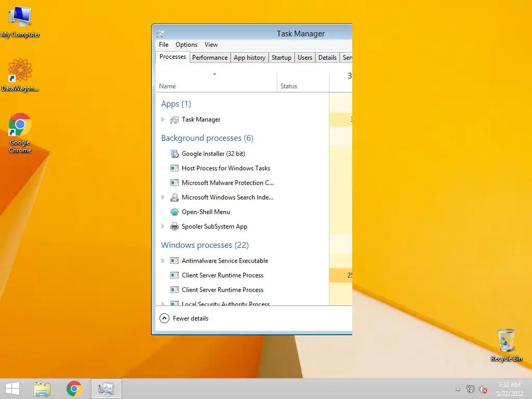Viewport: 532px width, 399px height.
Task: Click the Spooler SubSystem App printer icon
Action: tap(175, 227)
